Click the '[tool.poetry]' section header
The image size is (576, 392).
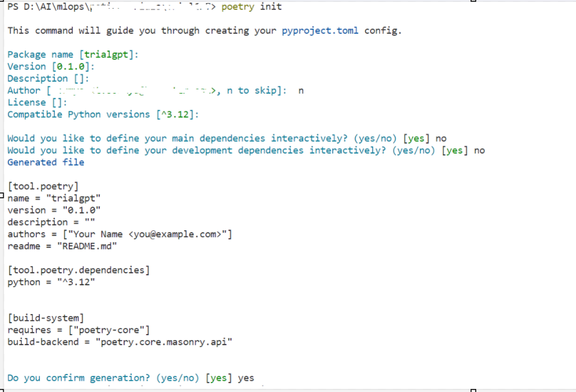43,186
